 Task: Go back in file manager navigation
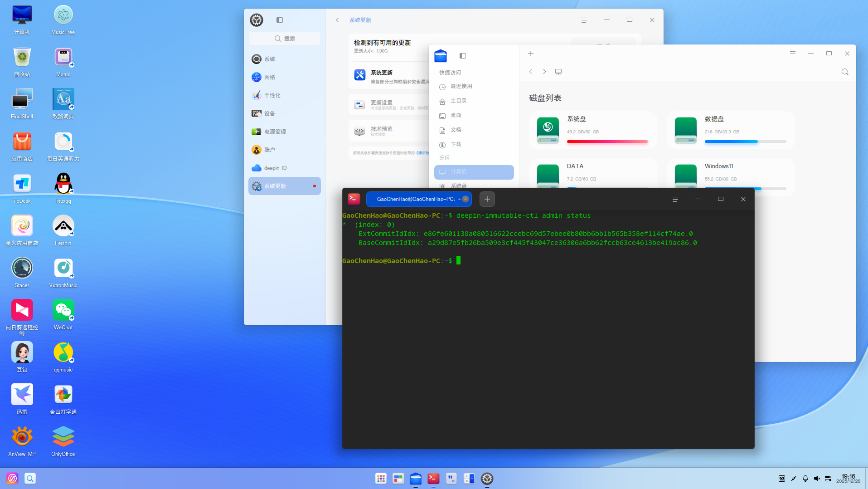531,72
